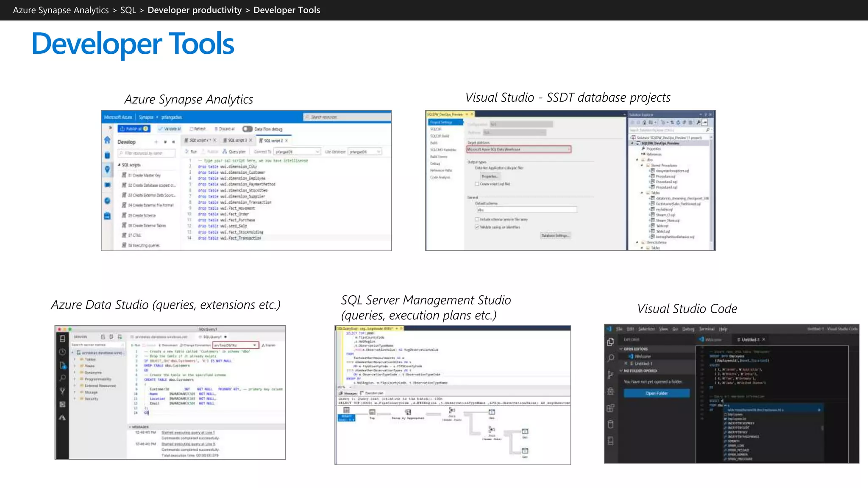The image size is (868, 488).
Task: Click the Filter resources by name field
Action: click(x=146, y=153)
